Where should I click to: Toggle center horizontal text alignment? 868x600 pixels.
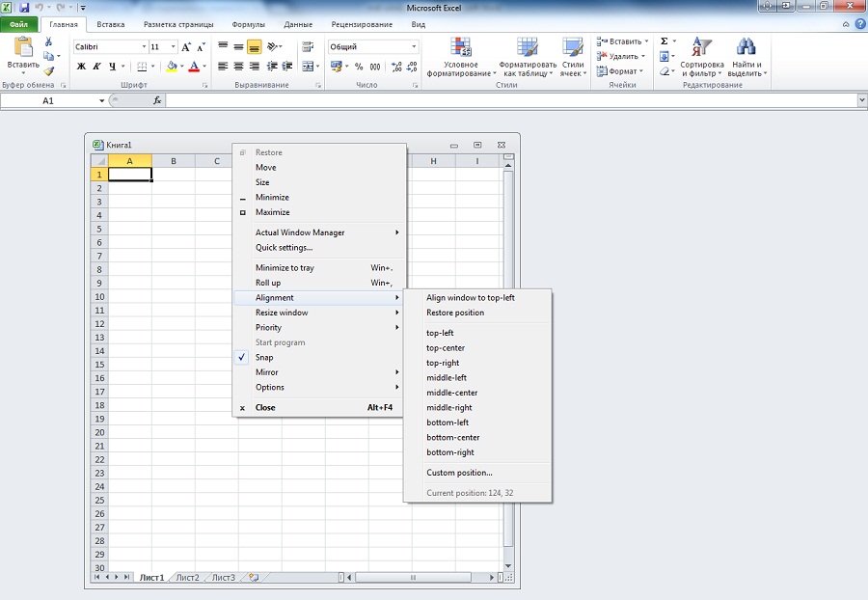238,67
